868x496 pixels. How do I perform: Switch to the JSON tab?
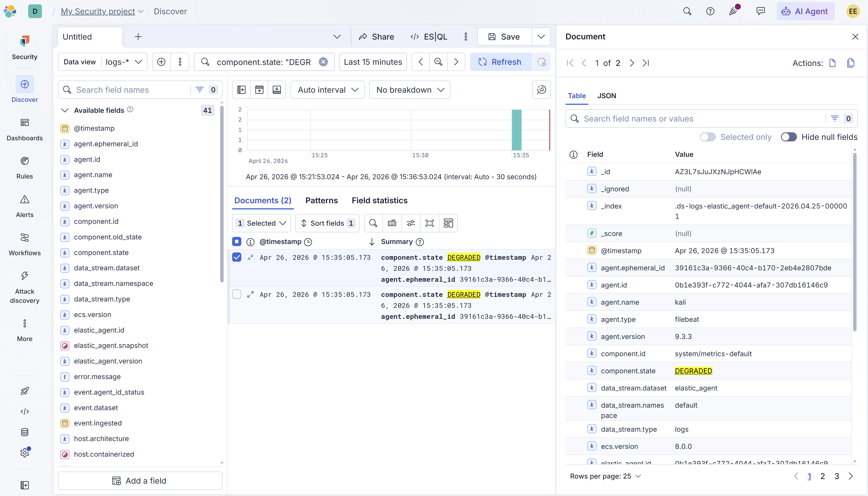(607, 96)
